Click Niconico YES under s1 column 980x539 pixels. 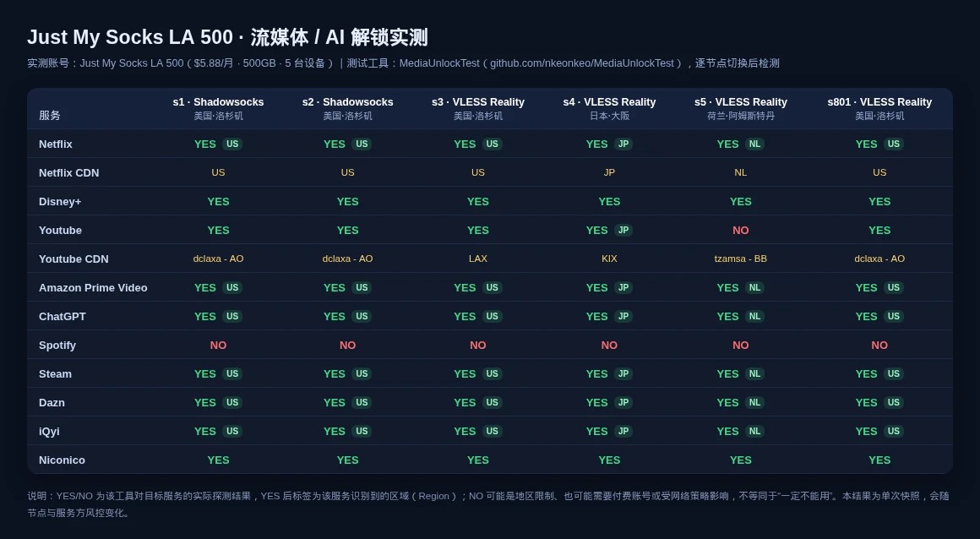coord(218,460)
